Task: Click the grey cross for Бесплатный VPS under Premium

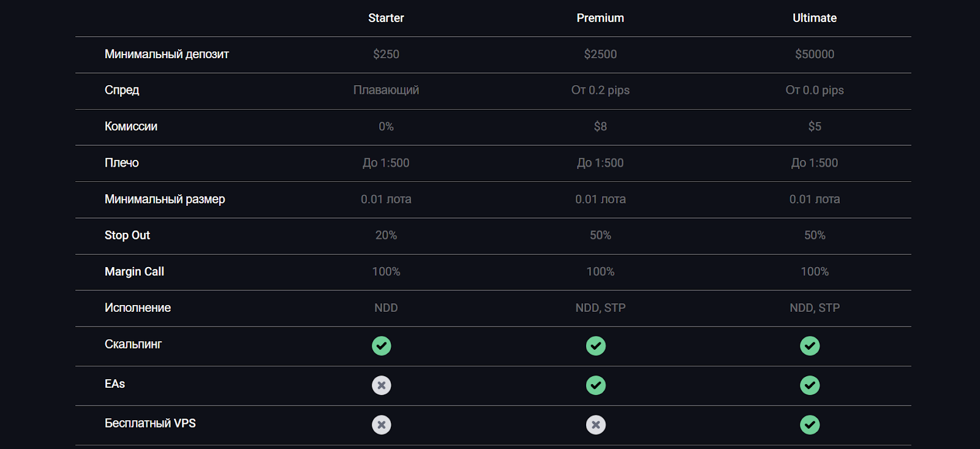Action: [596, 424]
